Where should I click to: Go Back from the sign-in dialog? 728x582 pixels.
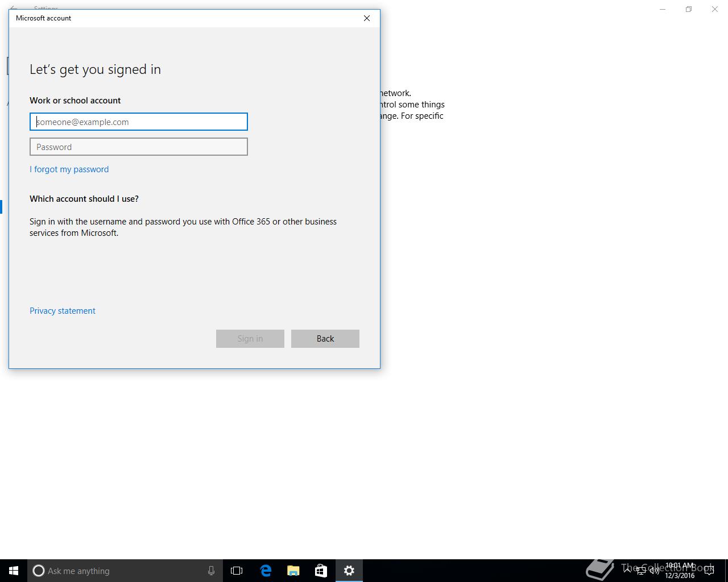(325, 339)
